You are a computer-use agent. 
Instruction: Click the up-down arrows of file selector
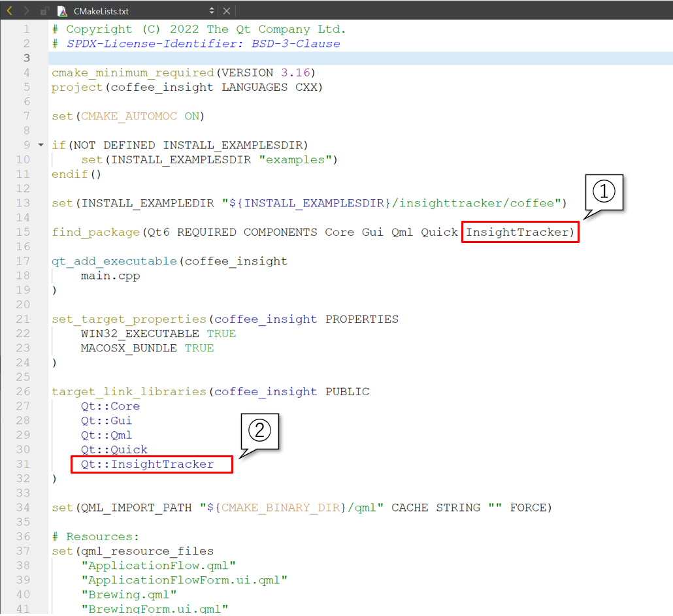point(211,11)
